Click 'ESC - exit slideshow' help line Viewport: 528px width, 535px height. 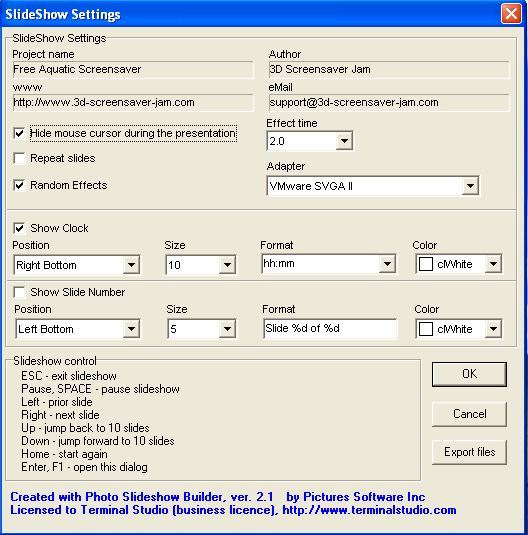coord(69,376)
